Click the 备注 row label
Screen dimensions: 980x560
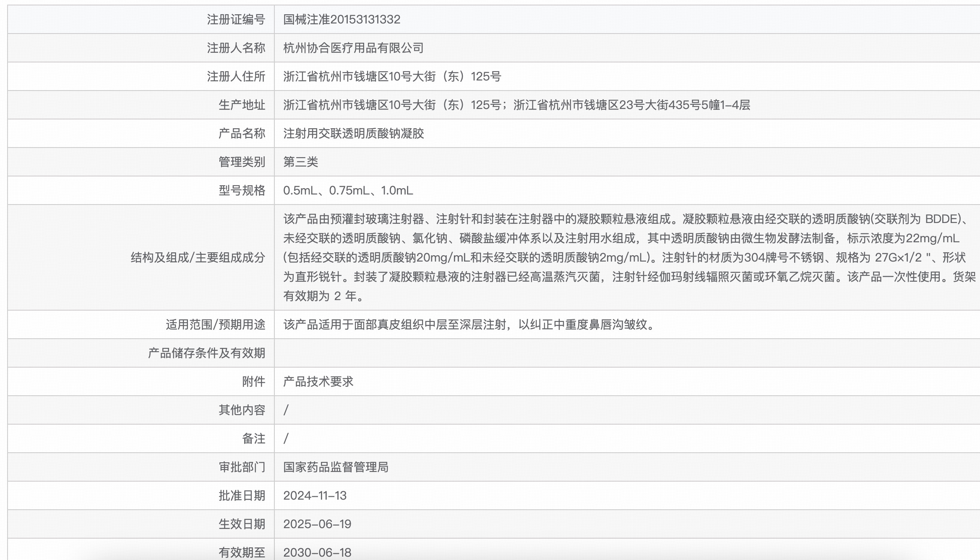[x=256, y=438]
